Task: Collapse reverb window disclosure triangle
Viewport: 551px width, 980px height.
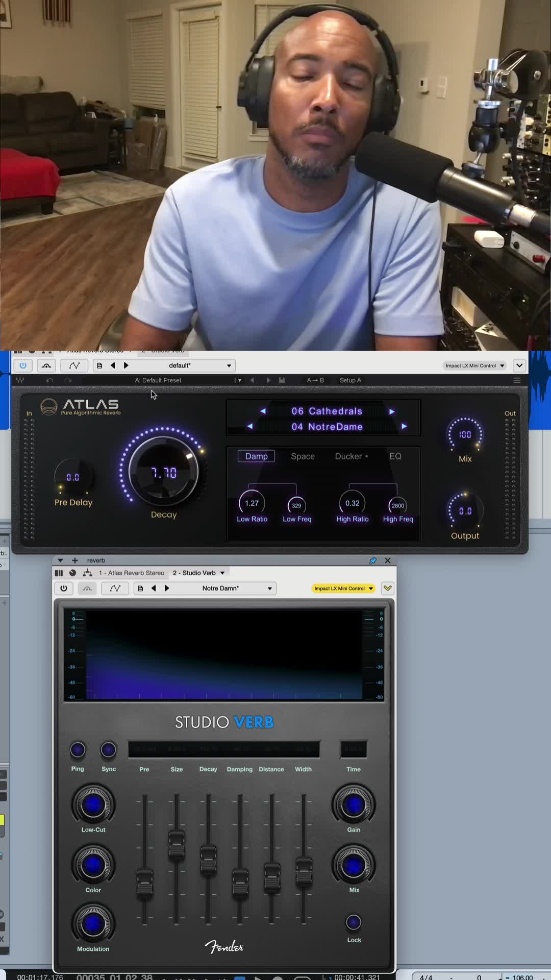Action: click(x=60, y=560)
